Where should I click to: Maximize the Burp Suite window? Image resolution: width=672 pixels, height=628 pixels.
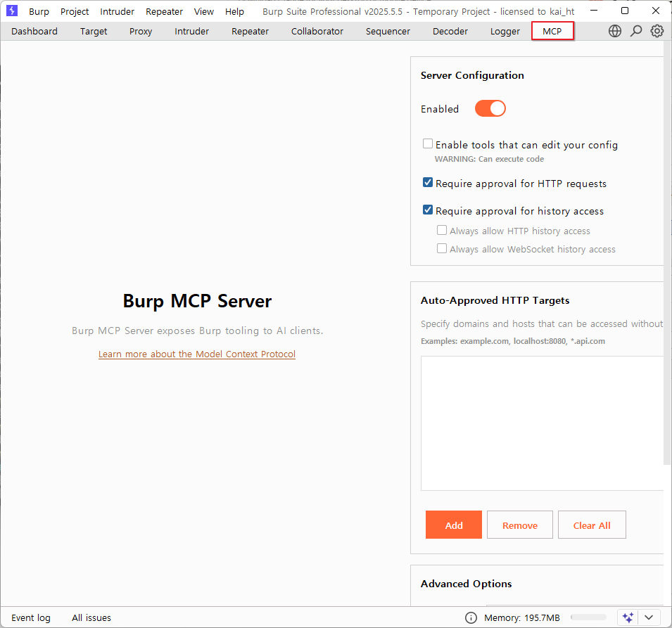pyautogui.click(x=625, y=11)
